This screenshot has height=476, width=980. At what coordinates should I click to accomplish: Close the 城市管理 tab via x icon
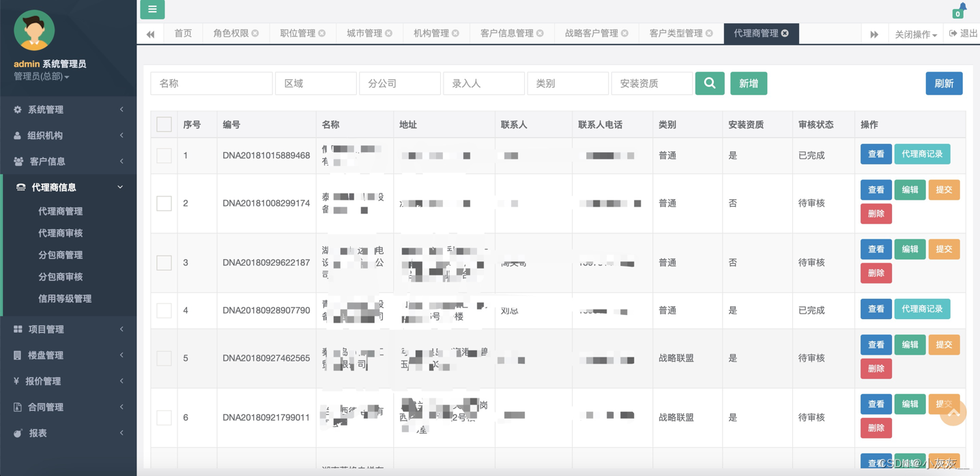pyautogui.click(x=389, y=33)
